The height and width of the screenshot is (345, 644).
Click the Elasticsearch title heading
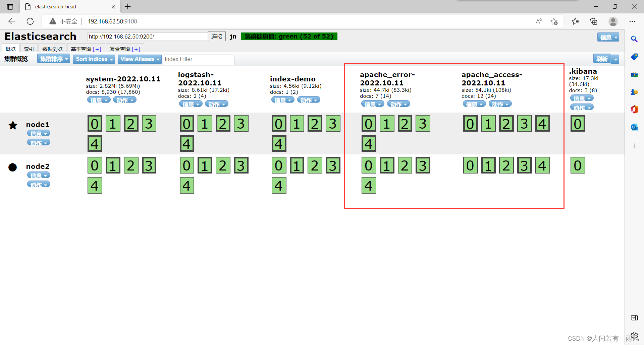pyautogui.click(x=40, y=36)
